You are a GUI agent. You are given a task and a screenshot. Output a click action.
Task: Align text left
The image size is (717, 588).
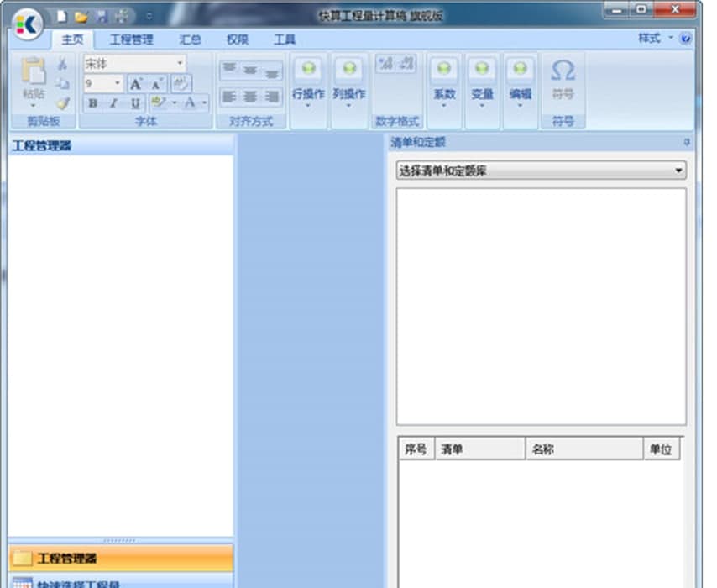tap(229, 97)
